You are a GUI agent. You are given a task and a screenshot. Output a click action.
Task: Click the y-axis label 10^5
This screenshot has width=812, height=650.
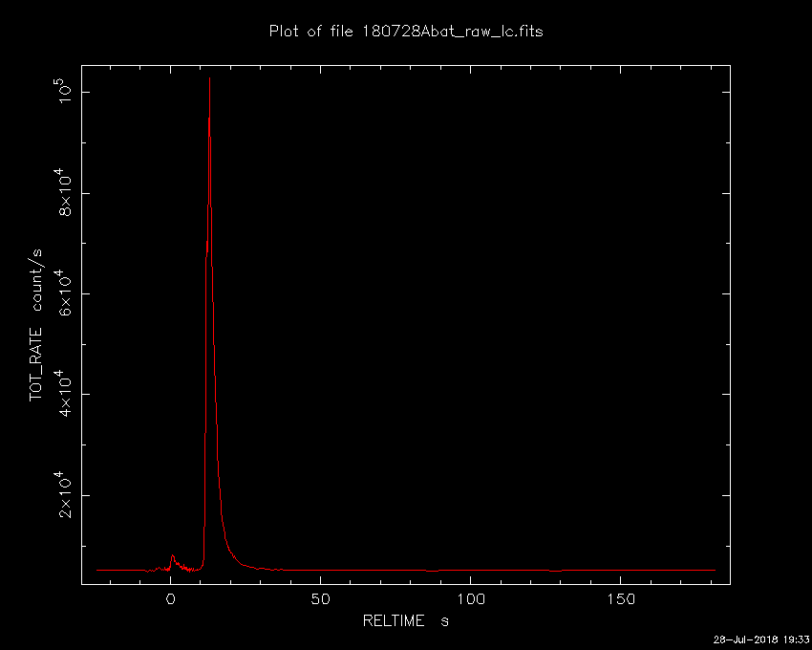coord(65,90)
